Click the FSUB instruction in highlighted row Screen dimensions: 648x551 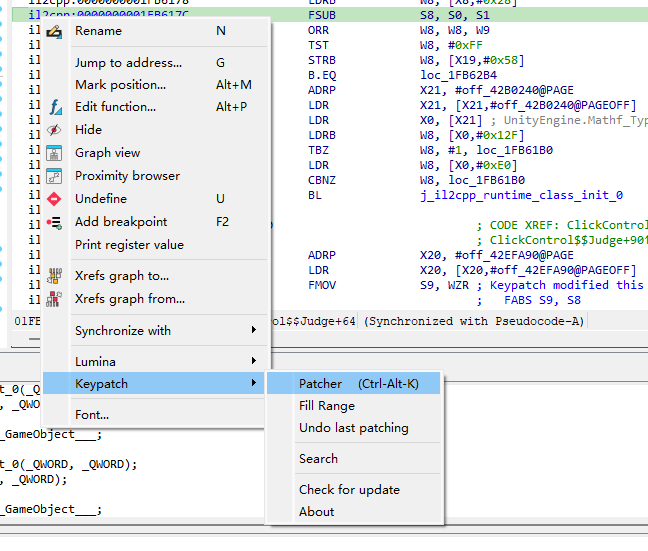[322, 15]
